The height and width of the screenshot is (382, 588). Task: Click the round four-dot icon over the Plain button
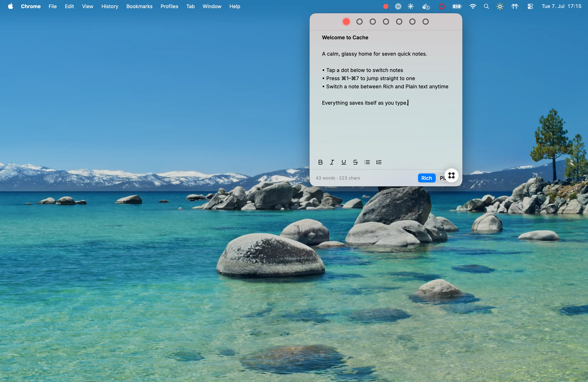click(451, 175)
